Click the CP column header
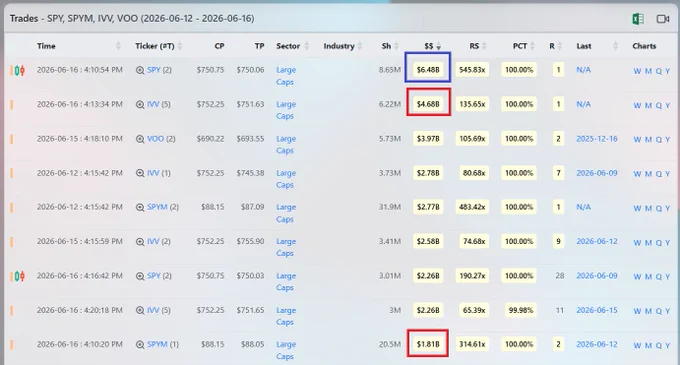Viewport: 680px width, 365px height. [219, 46]
